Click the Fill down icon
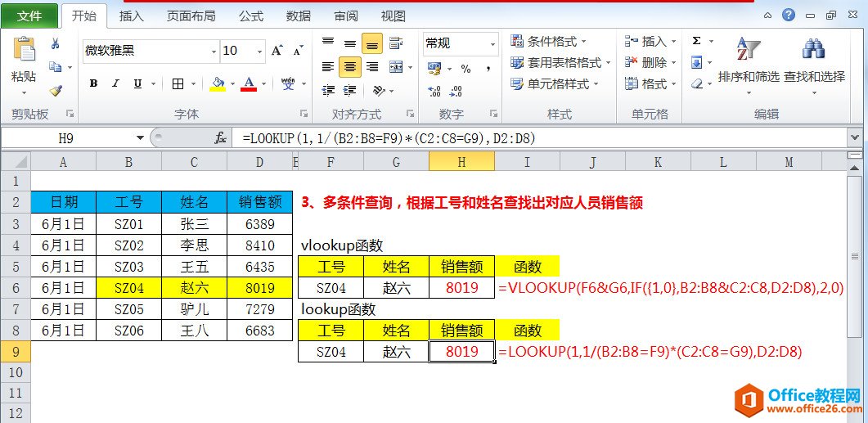The image size is (868, 423). point(696,62)
